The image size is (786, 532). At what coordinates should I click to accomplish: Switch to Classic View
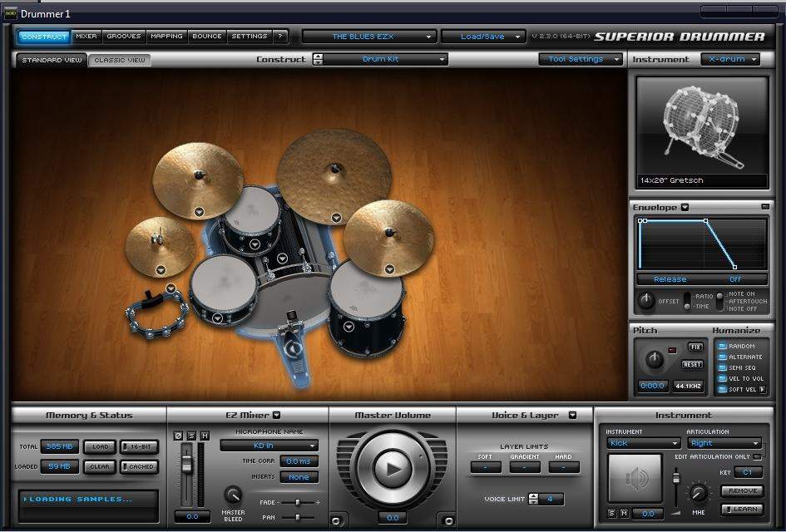tap(119, 60)
